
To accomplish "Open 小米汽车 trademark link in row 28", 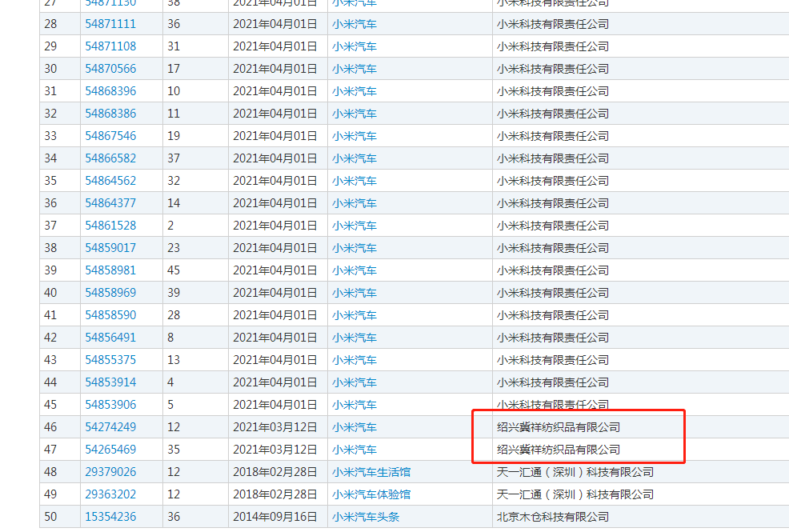I will click(354, 24).
